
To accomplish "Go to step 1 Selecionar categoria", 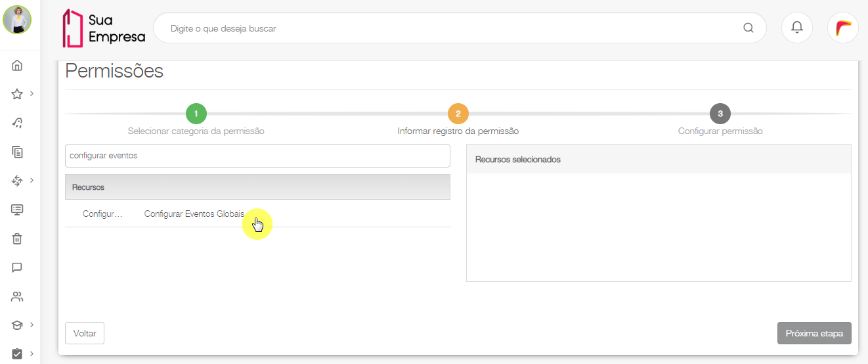I will click(196, 114).
